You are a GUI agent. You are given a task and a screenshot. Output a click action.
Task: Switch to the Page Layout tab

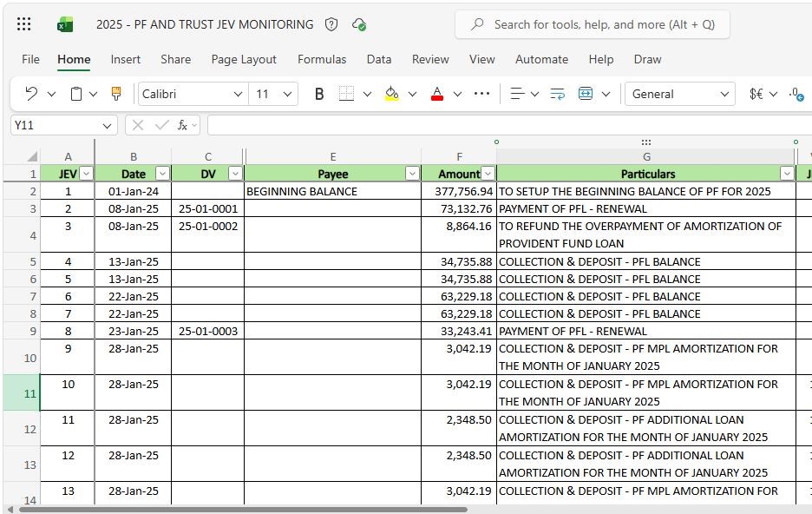244,59
